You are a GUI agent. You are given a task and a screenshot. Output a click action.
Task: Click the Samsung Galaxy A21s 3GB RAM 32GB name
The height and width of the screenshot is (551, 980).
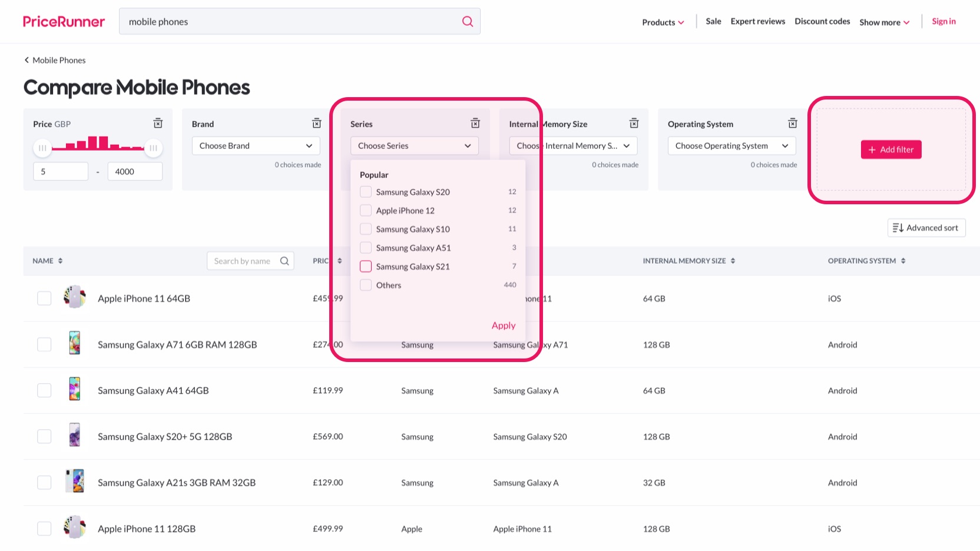coord(177,482)
